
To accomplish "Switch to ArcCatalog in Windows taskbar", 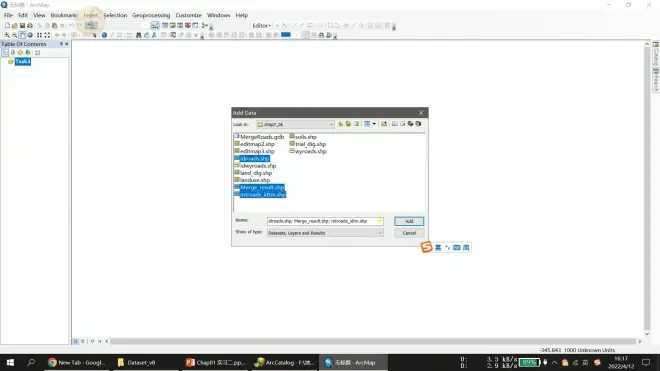I will tap(285, 363).
